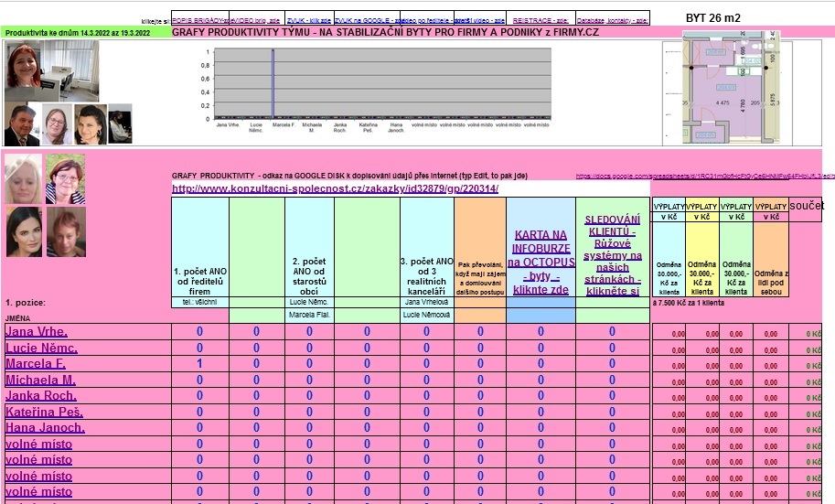Open the POPIS BRIGÁDY link
This screenshot has width=835, height=504.
tap(199, 20)
